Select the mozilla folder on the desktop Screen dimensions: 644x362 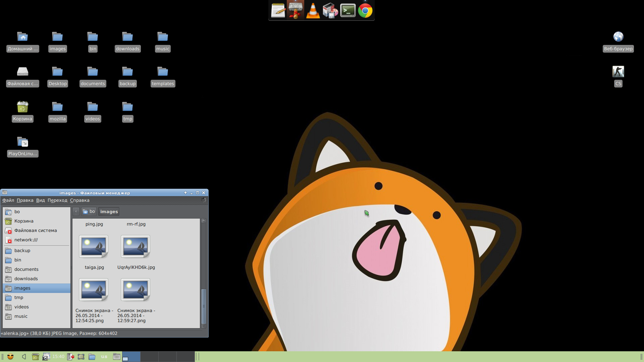tap(57, 112)
